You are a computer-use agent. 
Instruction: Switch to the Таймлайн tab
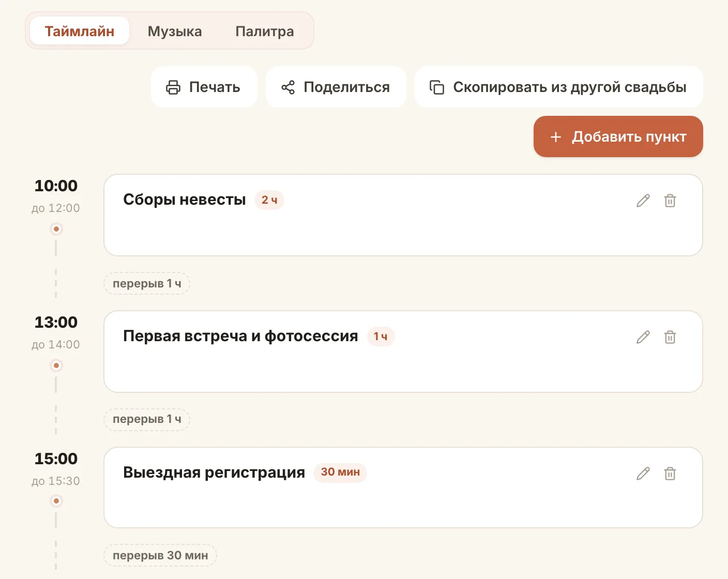click(79, 31)
